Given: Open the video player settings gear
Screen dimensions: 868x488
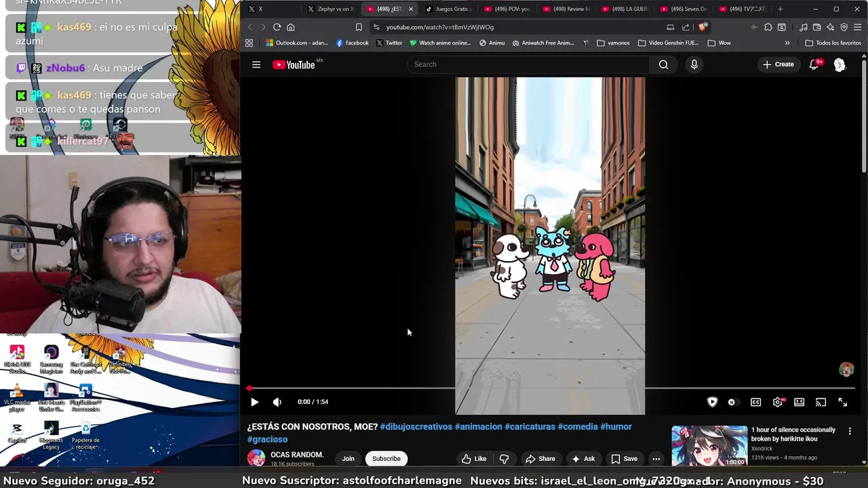Looking at the screenshot, I should coord(778,402).
